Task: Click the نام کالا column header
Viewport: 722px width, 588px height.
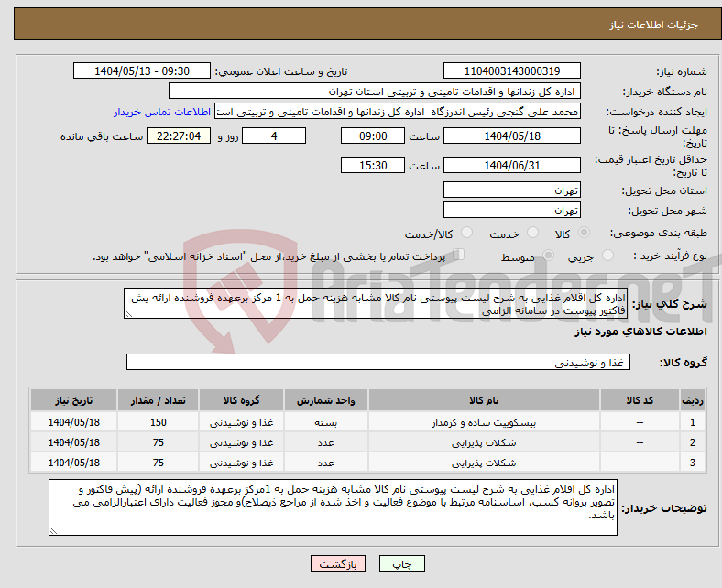Action: point(484,400)
